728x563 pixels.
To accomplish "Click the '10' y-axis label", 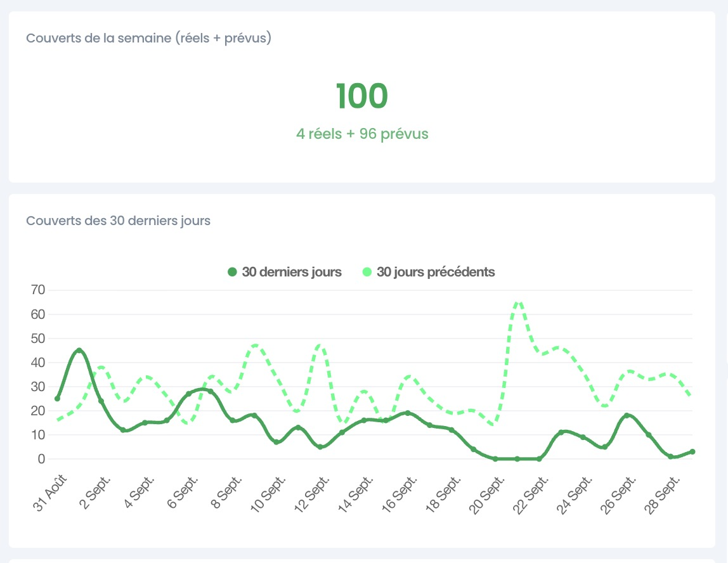I will click(x=38, y=435).
